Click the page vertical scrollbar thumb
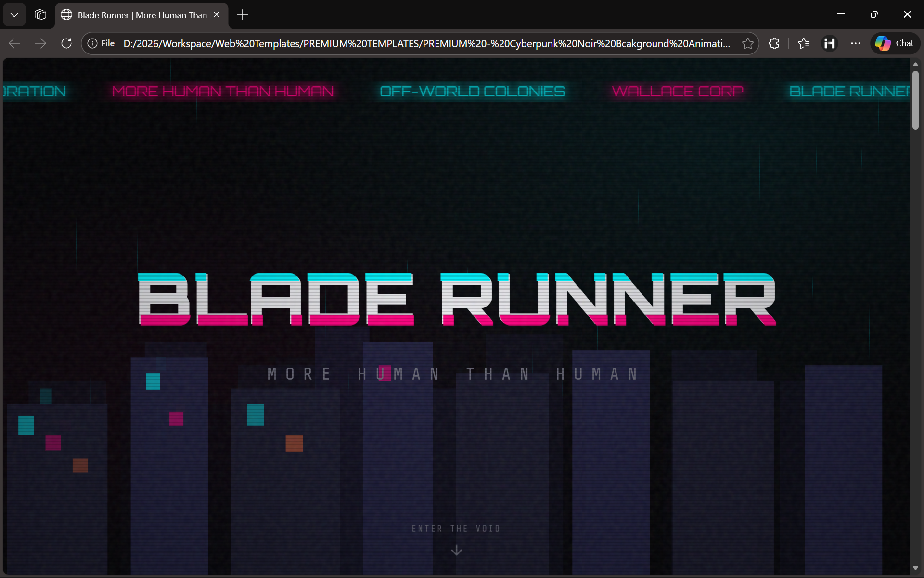 pyautogui.click(x=915, y=100)
